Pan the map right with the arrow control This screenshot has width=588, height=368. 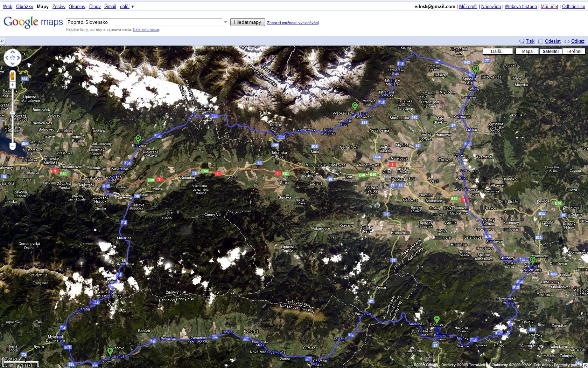[x=18, y=58]
